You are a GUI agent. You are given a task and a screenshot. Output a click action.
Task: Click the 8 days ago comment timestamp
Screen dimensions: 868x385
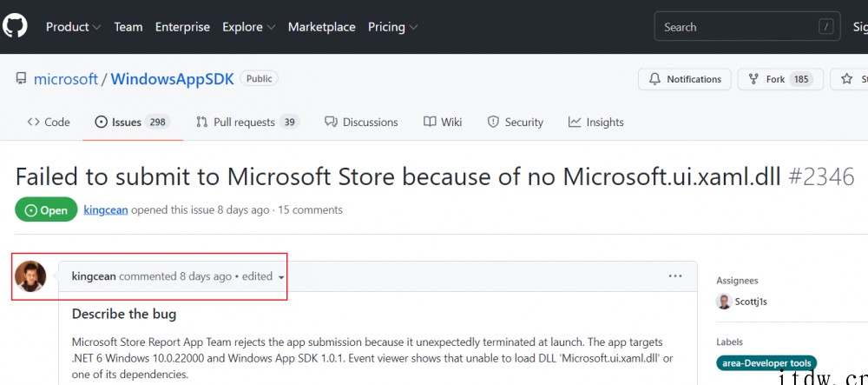206,275
